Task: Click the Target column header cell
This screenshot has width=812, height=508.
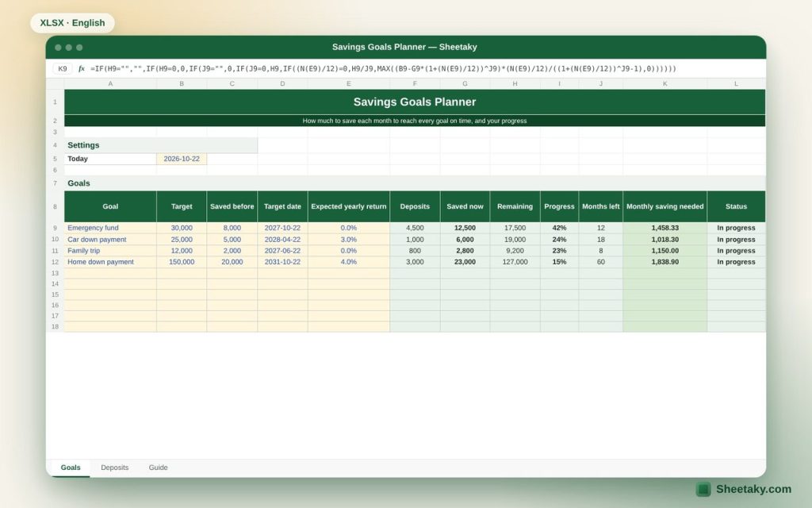Action: 182,206
